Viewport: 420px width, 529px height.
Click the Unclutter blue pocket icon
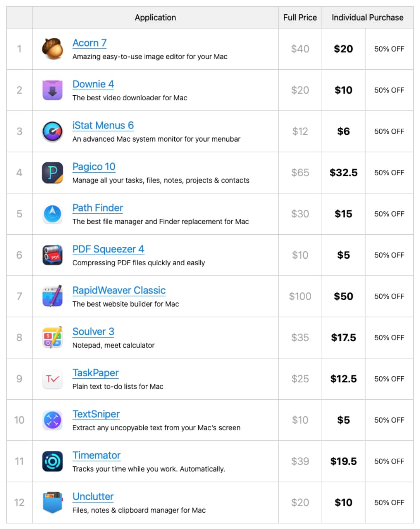[x=52, y=502]
